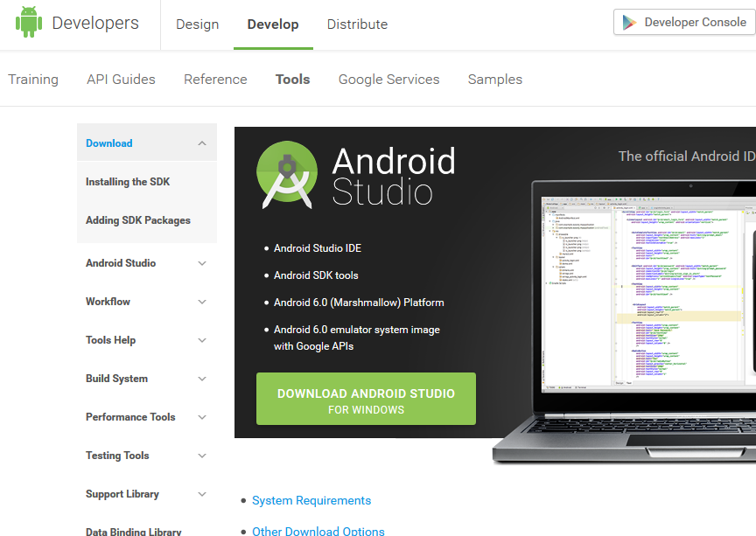Open Google Services section

click(x=389, y=79)
